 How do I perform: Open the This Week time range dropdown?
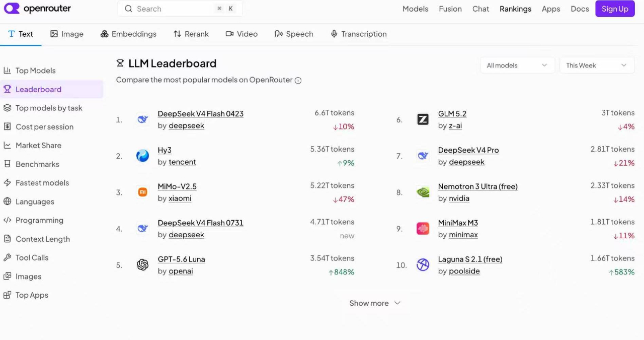pos(597,65)
